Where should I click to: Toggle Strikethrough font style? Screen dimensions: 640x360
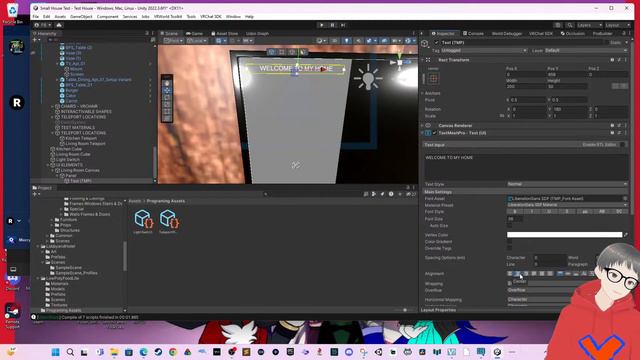pyautogui.click(x=567, y=212)
